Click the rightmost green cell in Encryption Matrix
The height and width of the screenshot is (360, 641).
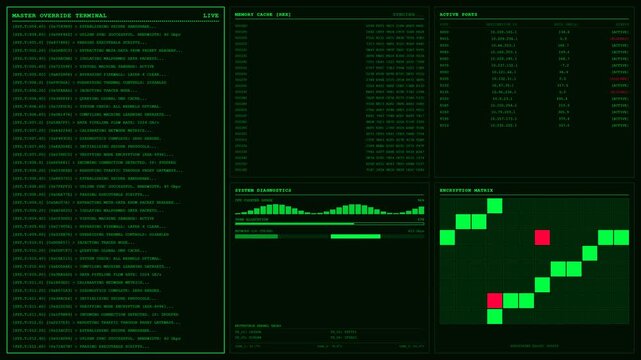[621, 237]
